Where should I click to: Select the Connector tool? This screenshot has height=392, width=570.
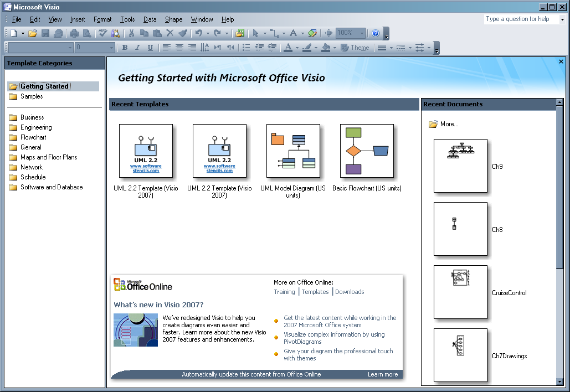pyautogui.click(x=274, y=33)
